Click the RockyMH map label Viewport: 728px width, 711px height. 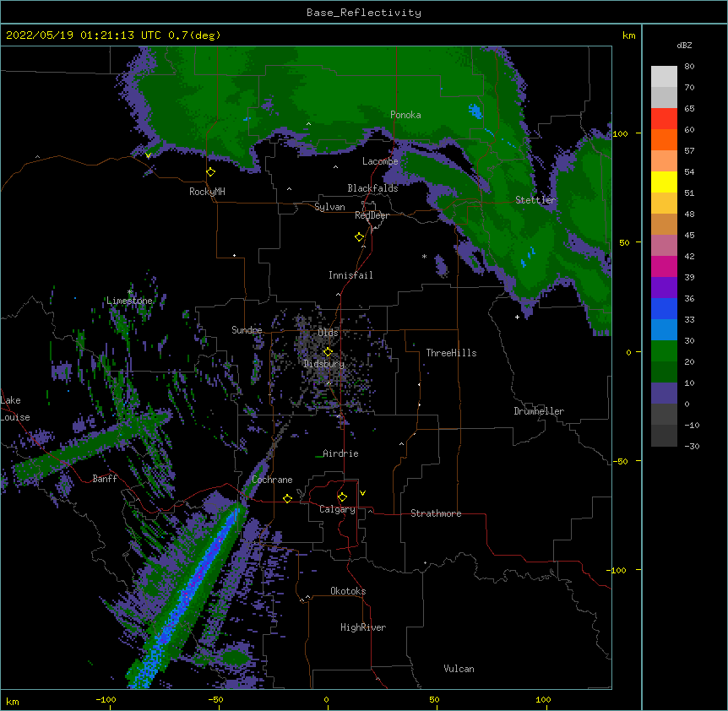(x=207, y=192)
